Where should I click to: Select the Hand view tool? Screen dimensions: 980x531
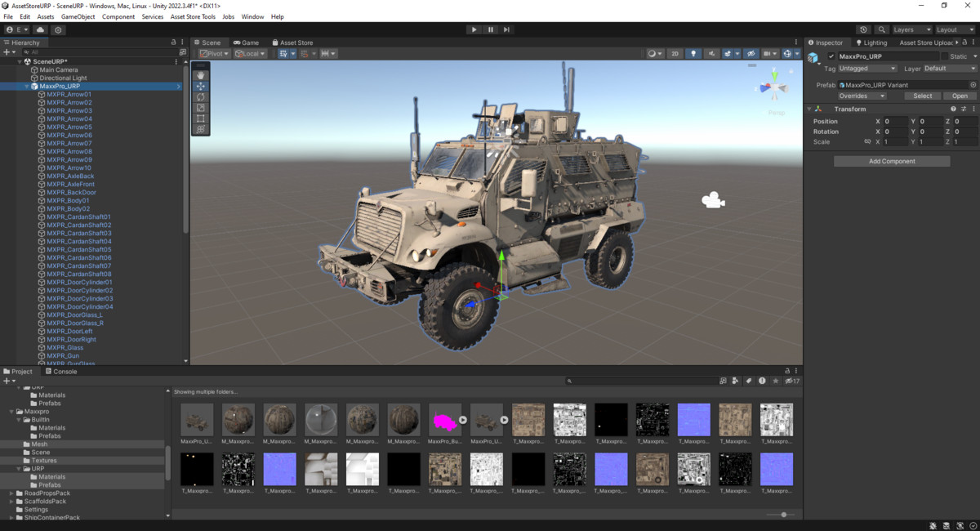click(x=201, y=75)
